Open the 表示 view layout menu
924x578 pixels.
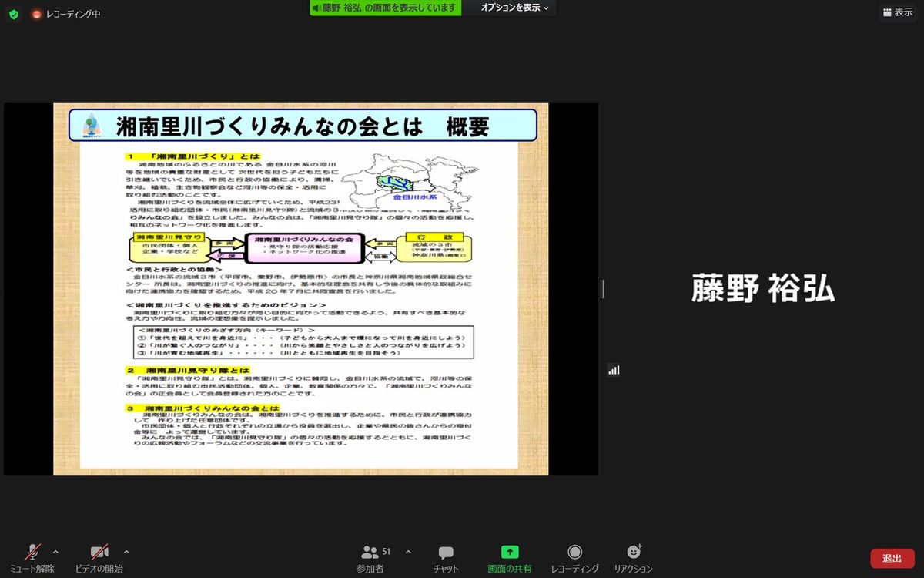897,12
